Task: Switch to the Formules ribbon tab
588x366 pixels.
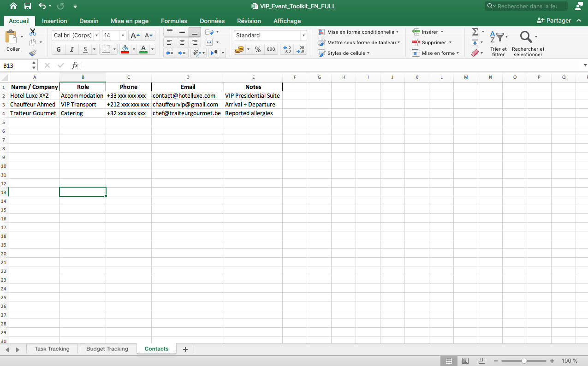Action: [x=174, y=21]
